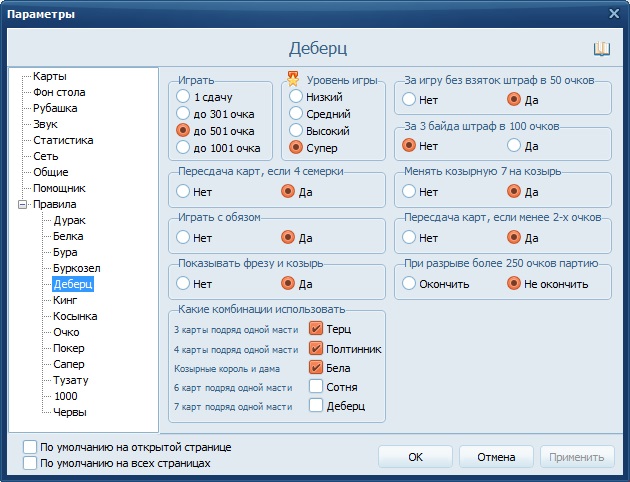Uncheck the Терц combination

pos(316,328)
